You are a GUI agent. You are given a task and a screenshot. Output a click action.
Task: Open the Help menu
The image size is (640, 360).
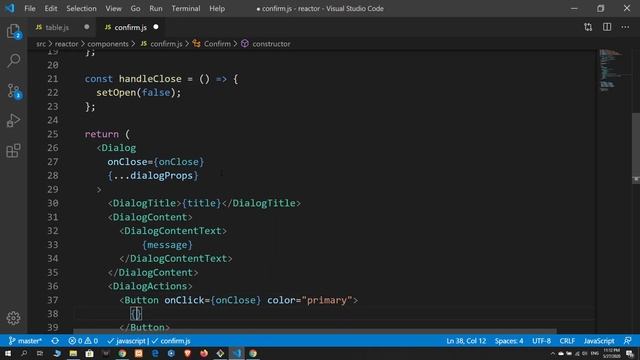point(217,8)
